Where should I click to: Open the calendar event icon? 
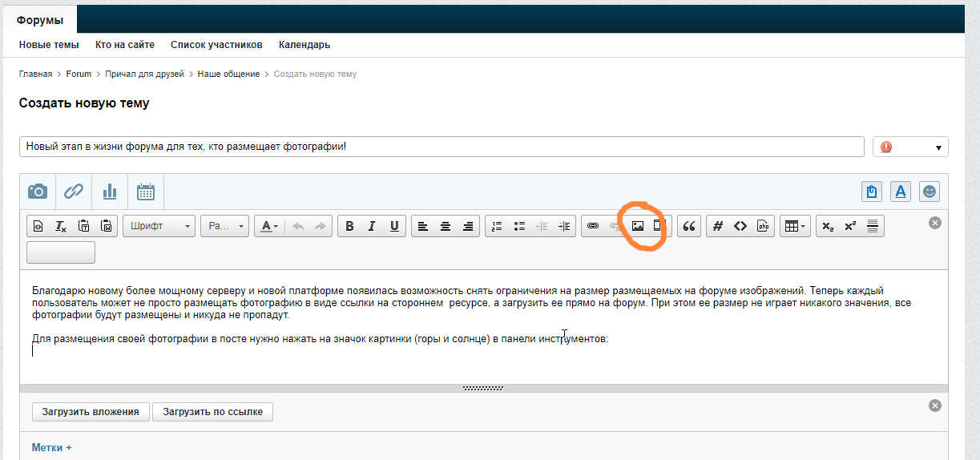tap(146, 192)
